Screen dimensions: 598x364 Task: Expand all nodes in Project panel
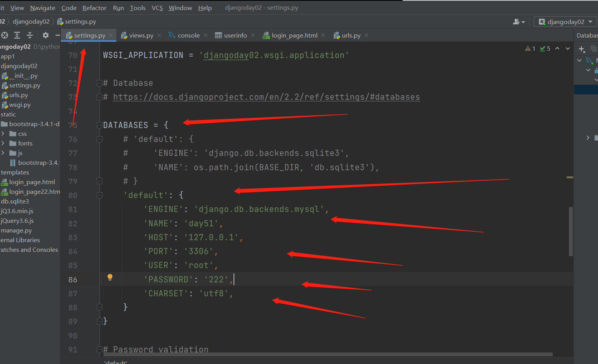pyautogui.click(x=17, y=35)
